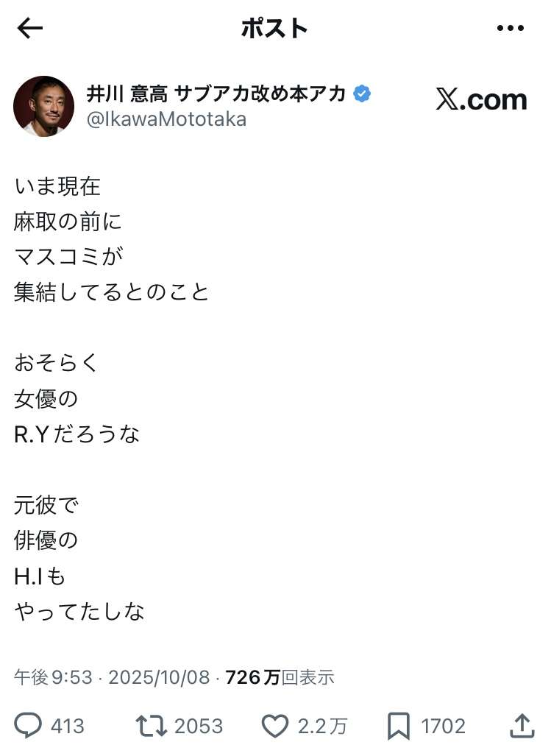
Task: Tap the 413 replies count
Action: (68, 727)
